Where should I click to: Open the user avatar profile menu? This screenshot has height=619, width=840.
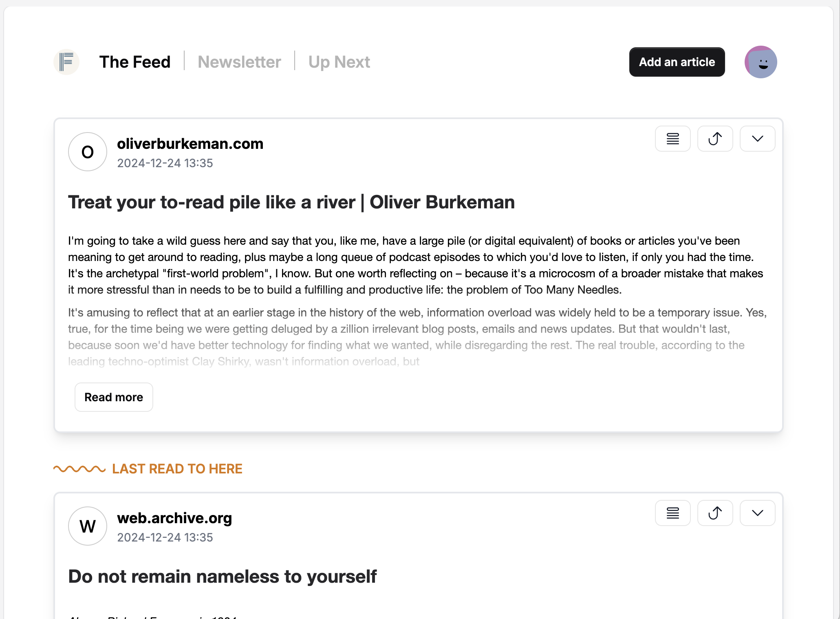[x=761, y=62]
